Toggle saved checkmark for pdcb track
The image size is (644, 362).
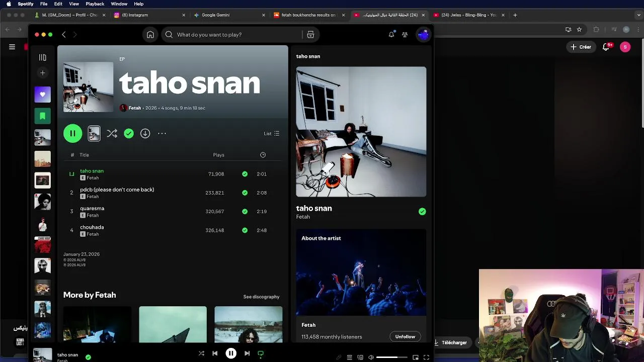[x=245, y=193]
